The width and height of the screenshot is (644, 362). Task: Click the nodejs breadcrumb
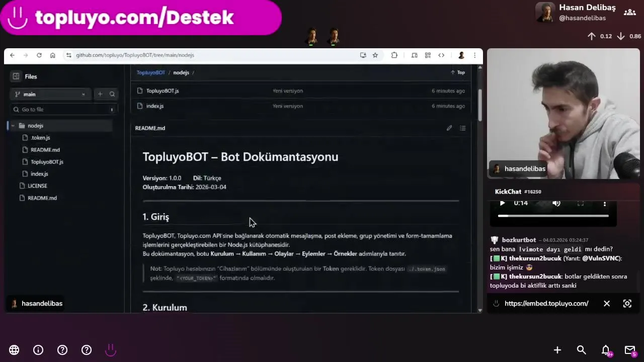coord(181,72)
